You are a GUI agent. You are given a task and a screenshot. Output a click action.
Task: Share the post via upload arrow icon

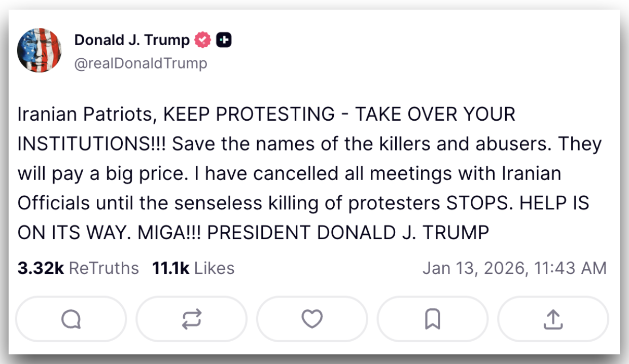pos(553,319)
